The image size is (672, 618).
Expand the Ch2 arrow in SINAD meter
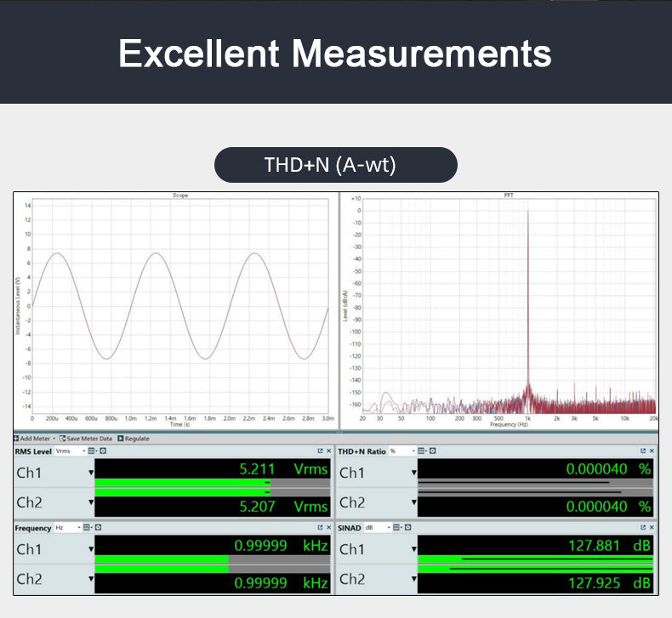pos(413,580)
